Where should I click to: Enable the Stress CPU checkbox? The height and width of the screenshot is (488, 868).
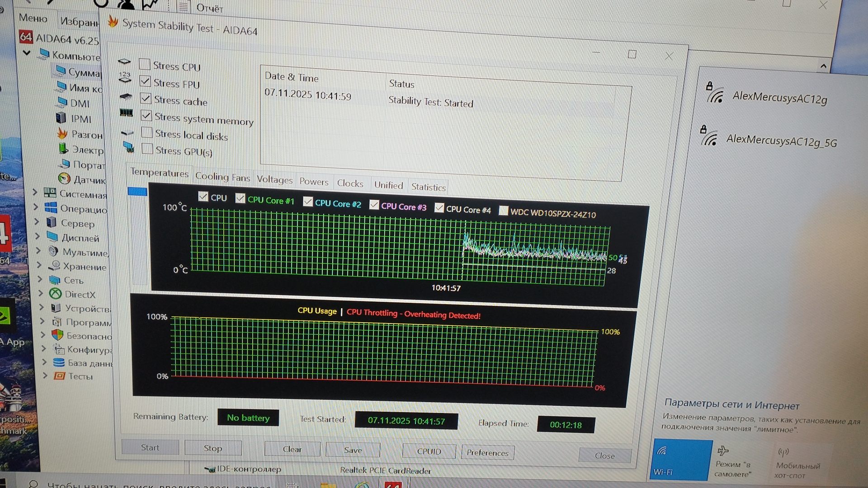(145, 64)
